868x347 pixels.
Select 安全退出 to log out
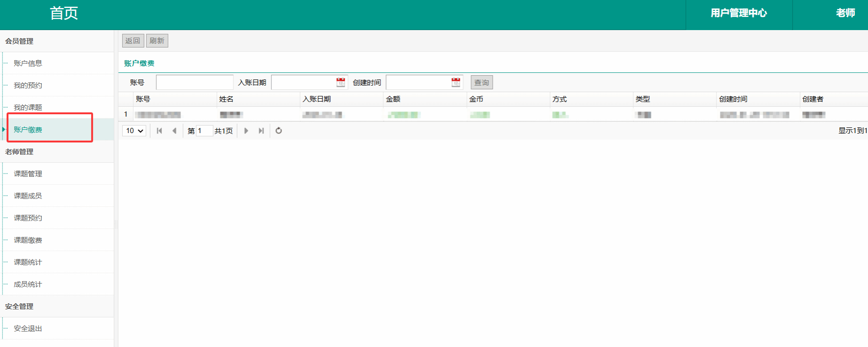[28, 329]
